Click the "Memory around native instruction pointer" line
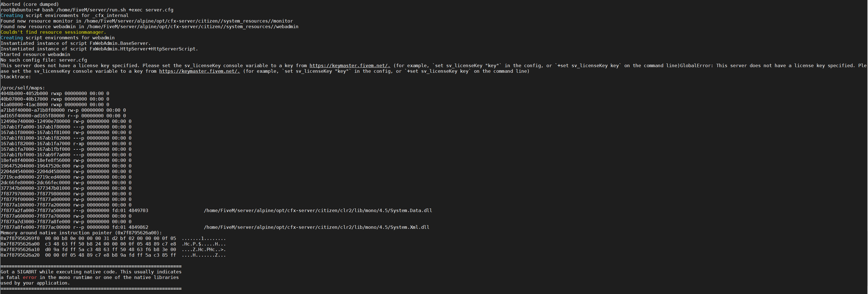 tap(81, 233)
